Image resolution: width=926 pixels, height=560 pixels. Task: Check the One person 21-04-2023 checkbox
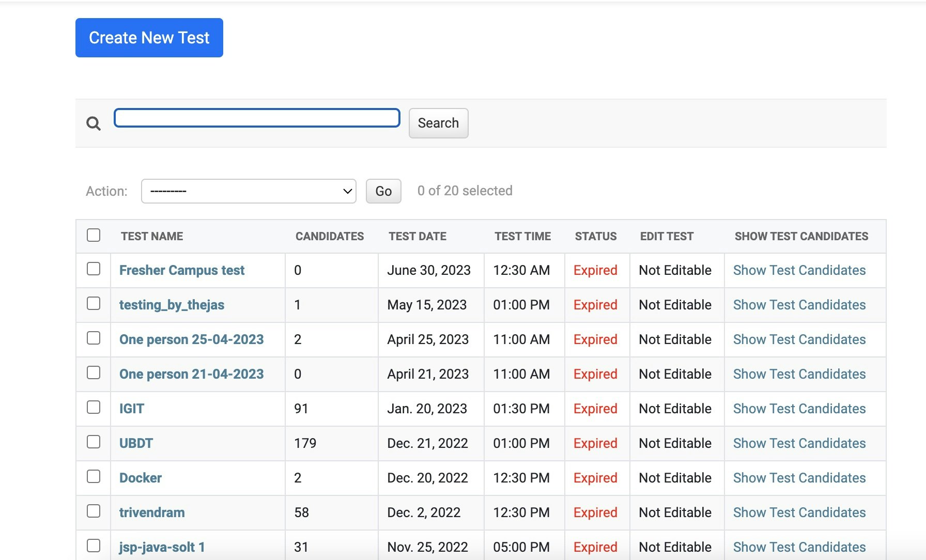[94, 372]
